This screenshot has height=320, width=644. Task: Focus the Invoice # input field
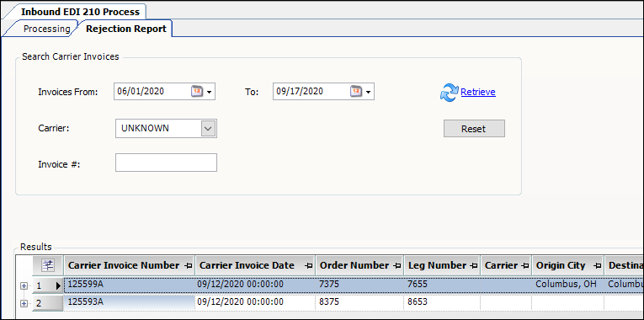166,163
